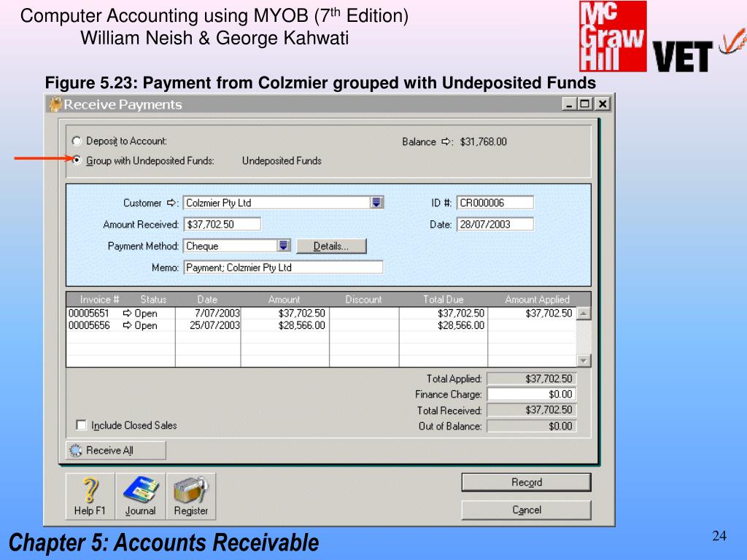Open the Register icon button
Viewport: 747px width, 560px height.
pyautogui.click(x=191, y=496)
